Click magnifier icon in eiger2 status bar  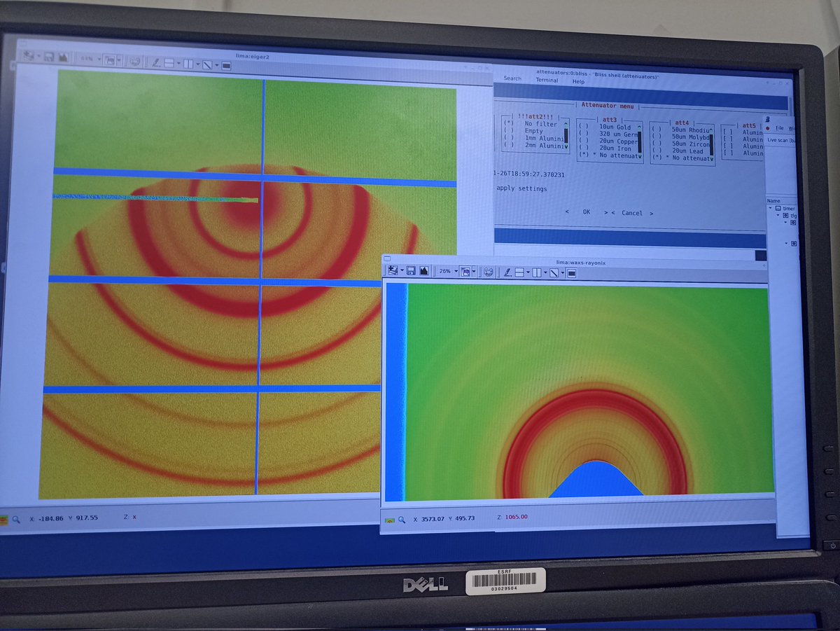pos(15,519)
